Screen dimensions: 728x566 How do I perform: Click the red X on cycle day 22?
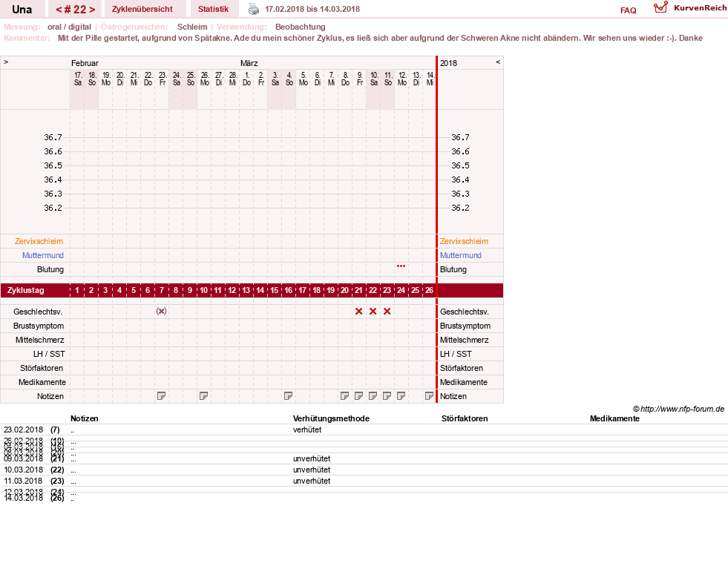click(x=373, y=312)
